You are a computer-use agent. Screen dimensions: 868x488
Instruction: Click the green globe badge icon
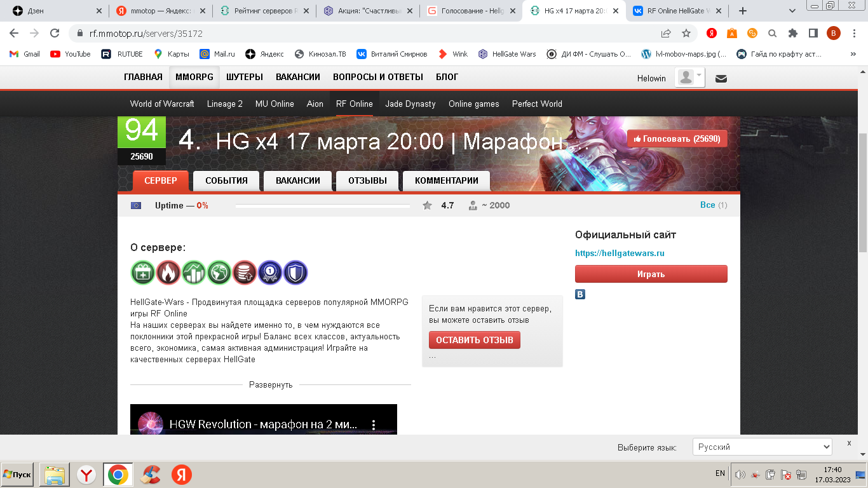[219, 273]
